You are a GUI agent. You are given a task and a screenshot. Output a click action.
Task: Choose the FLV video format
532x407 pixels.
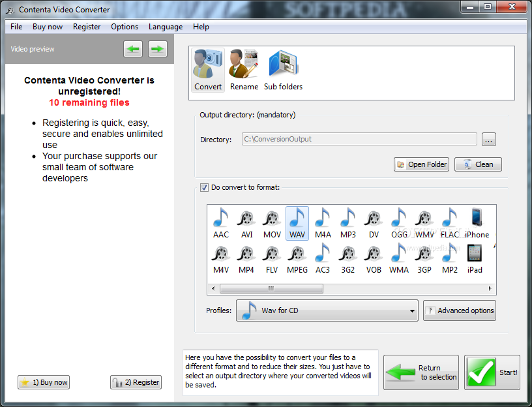(272, 258)
